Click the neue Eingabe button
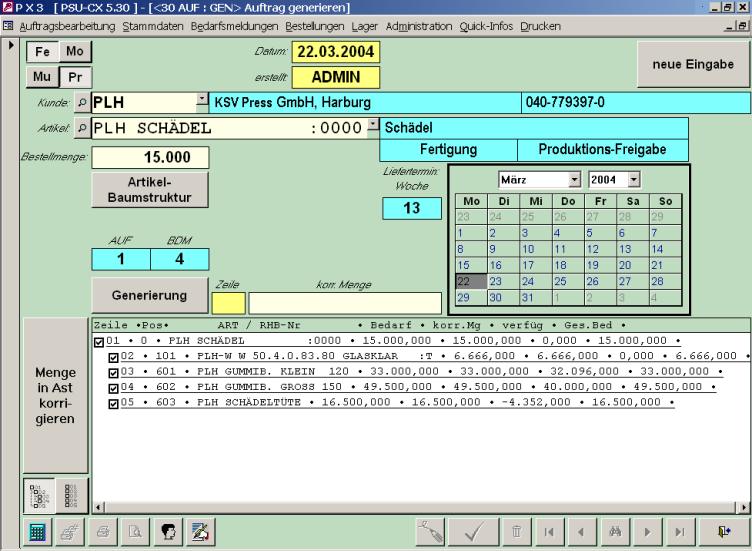Image resolution: width=752 pixels, height=551 pixels. pyautogui.click(x=693, y=64)
